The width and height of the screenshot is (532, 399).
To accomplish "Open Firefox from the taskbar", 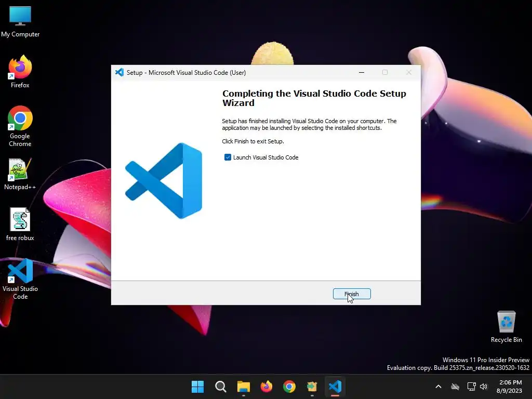I will tap(267, 387).
